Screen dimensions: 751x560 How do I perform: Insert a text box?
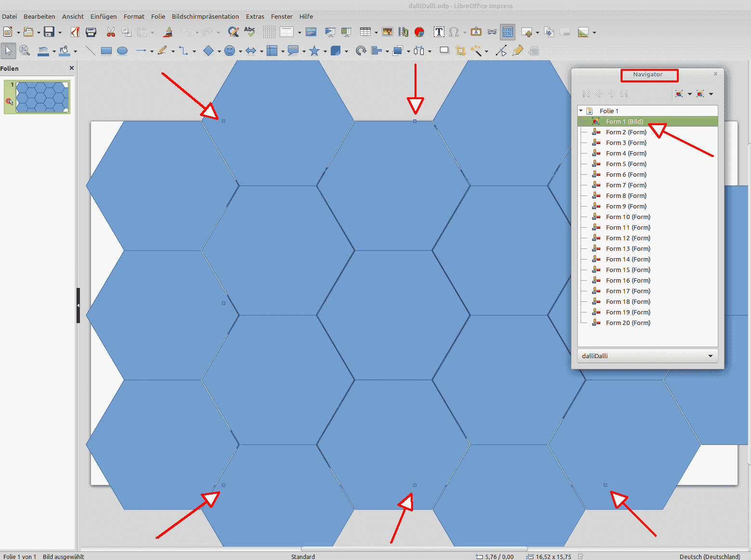click(439, 32)
